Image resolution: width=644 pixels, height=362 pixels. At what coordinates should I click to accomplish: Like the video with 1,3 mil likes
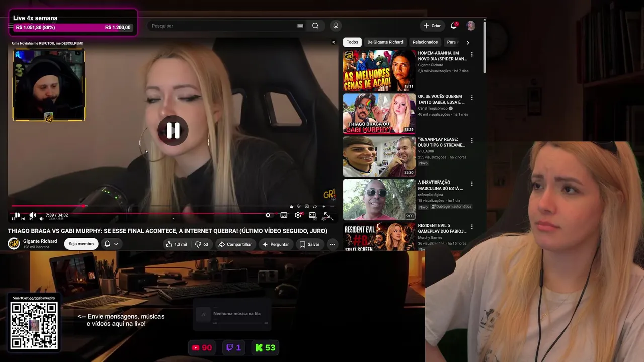pos(176,244)
